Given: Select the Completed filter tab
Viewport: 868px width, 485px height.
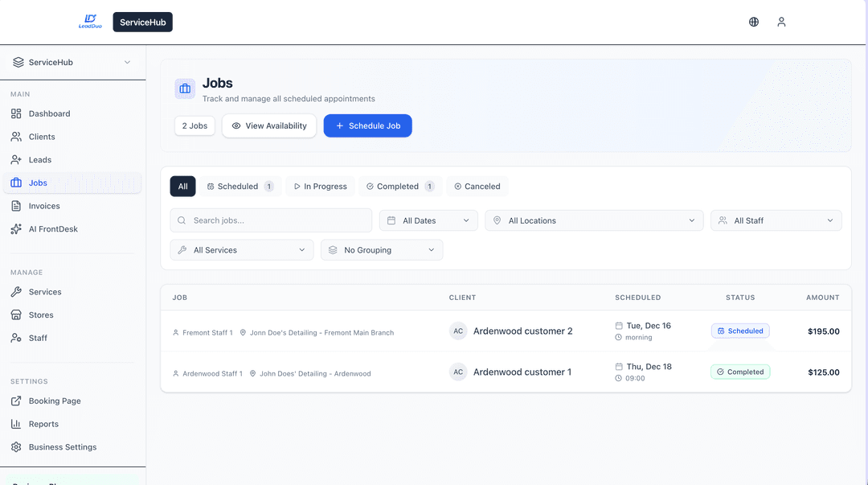Looking at the screenshot, I should (x=400, y=186).
